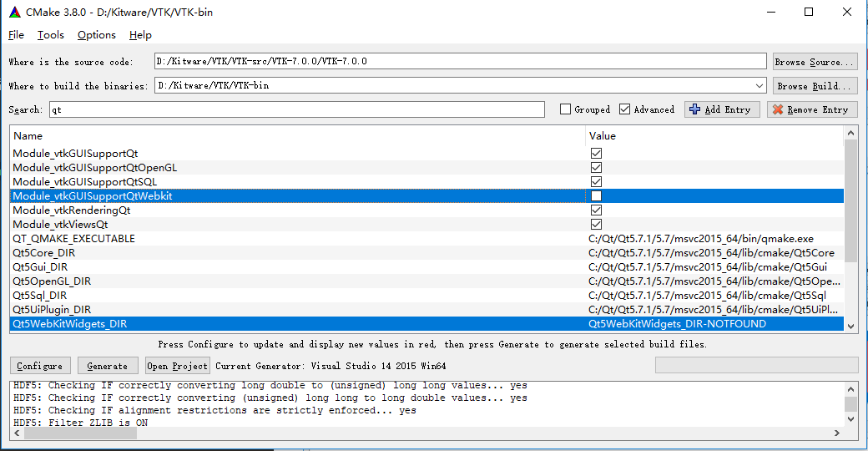Click the value ending in cmake/Qt5UiPl...
This screenshot has height=451, width=868.
point(713,310)
